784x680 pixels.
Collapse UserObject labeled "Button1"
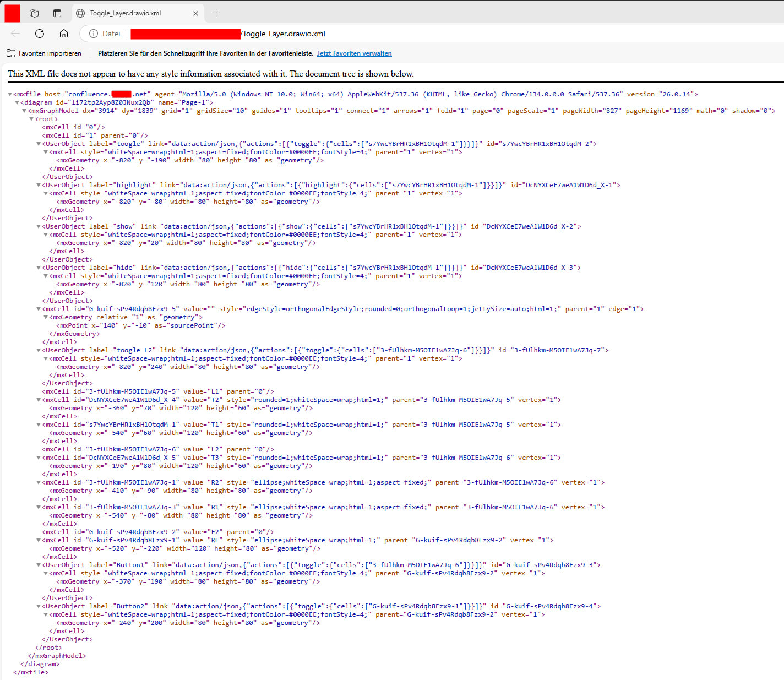(x=39, y=565)
